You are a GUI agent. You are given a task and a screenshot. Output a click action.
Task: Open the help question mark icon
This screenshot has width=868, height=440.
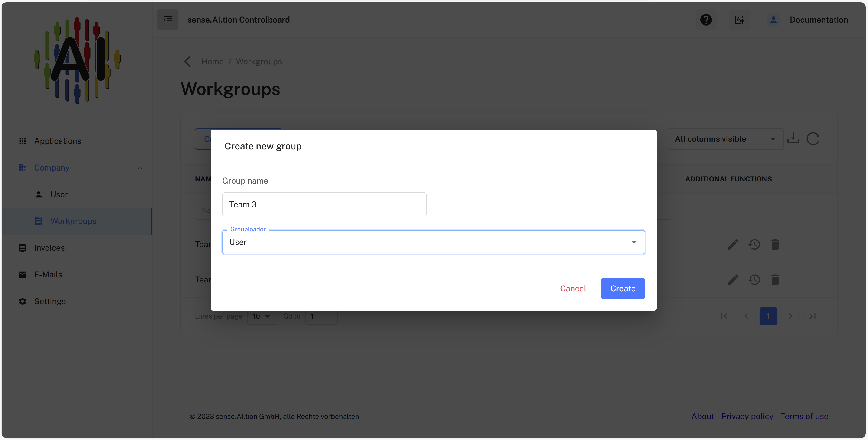click(x=706, y=20)
